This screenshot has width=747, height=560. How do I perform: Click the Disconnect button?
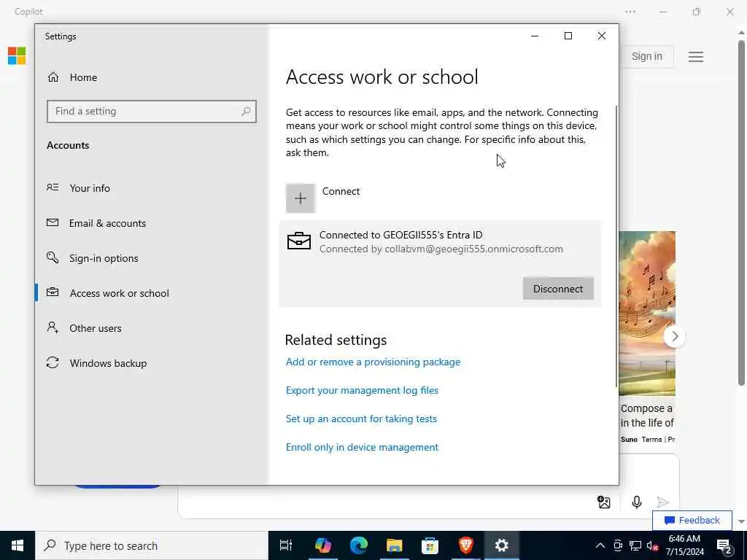point(558,289)
